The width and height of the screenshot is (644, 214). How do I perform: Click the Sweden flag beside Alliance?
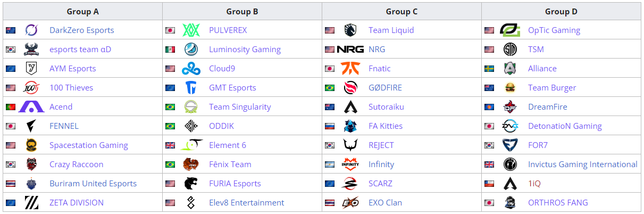(489, 69)
